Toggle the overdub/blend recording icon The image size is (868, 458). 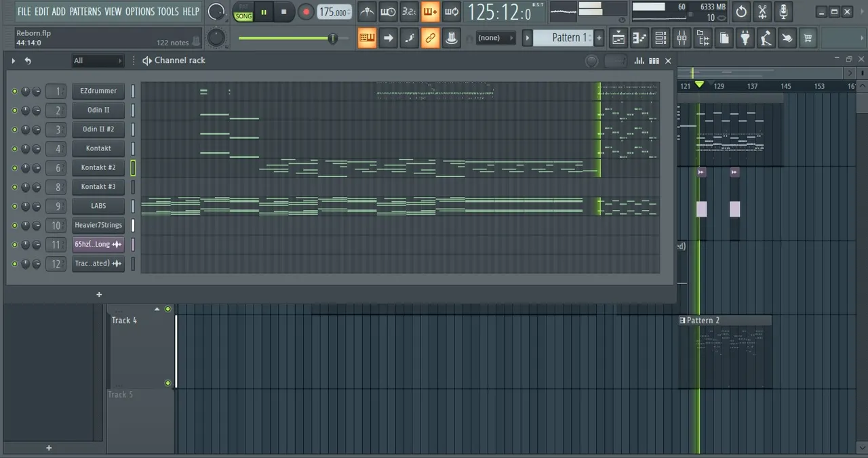coord(430,12)
